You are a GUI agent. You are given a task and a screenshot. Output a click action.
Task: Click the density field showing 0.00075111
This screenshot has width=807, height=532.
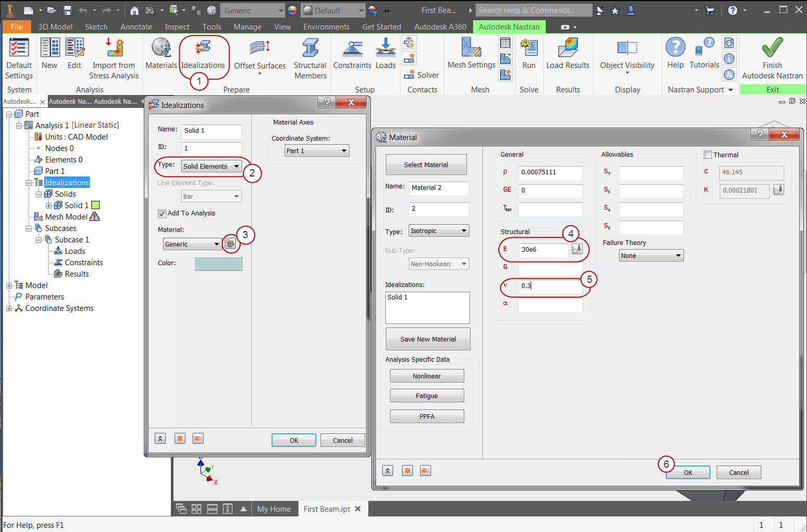(x=550, y=172)
